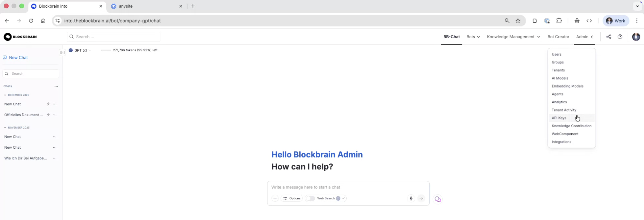Collapse the December 2025 chat group

[x=5, y=95]
